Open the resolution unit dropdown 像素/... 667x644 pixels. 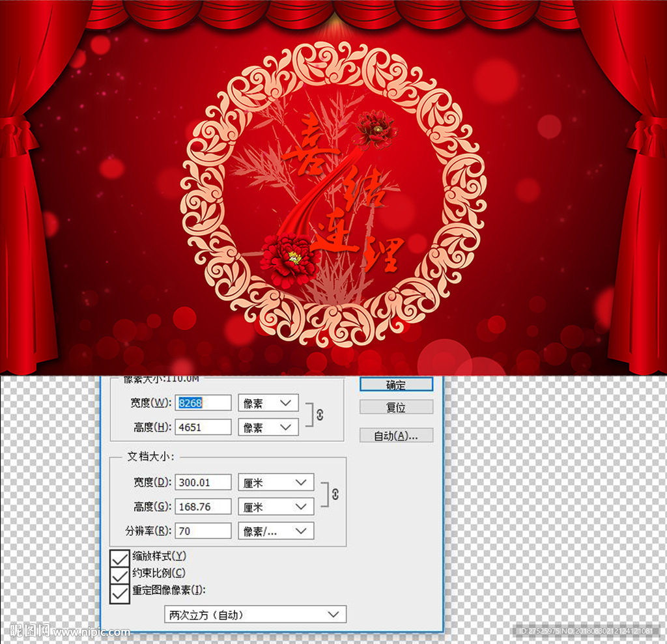276,531
